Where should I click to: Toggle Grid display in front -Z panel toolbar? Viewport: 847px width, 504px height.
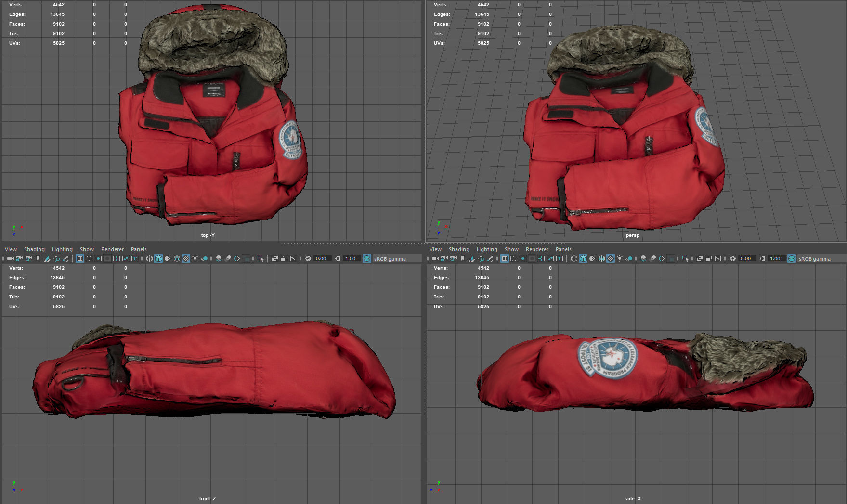point(80,258)
